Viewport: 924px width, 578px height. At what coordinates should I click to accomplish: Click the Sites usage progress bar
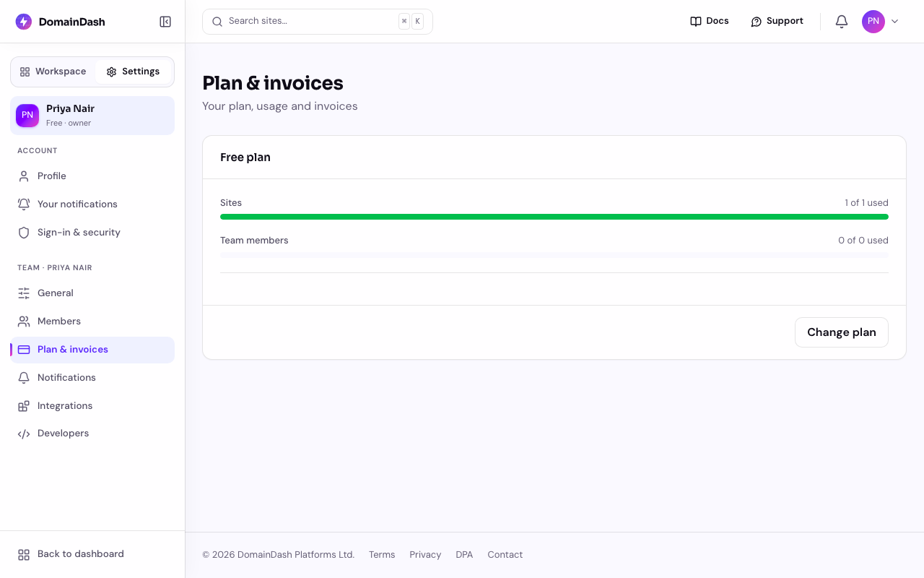click(554, 217)
